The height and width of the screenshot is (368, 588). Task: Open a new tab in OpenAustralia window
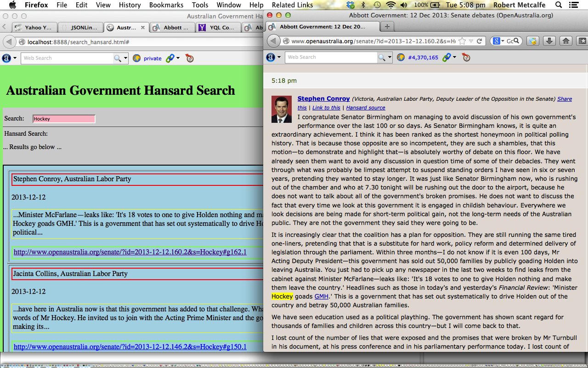coord(387,26)
